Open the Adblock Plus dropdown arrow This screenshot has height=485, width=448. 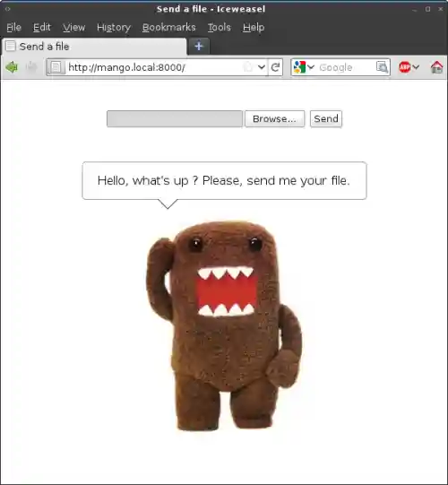(416, 67)
